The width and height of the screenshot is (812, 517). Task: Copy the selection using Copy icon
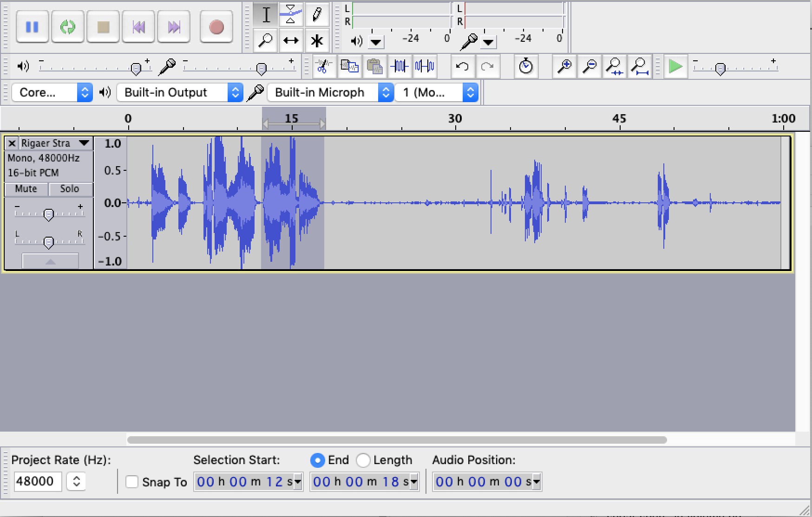click(349, 66)
